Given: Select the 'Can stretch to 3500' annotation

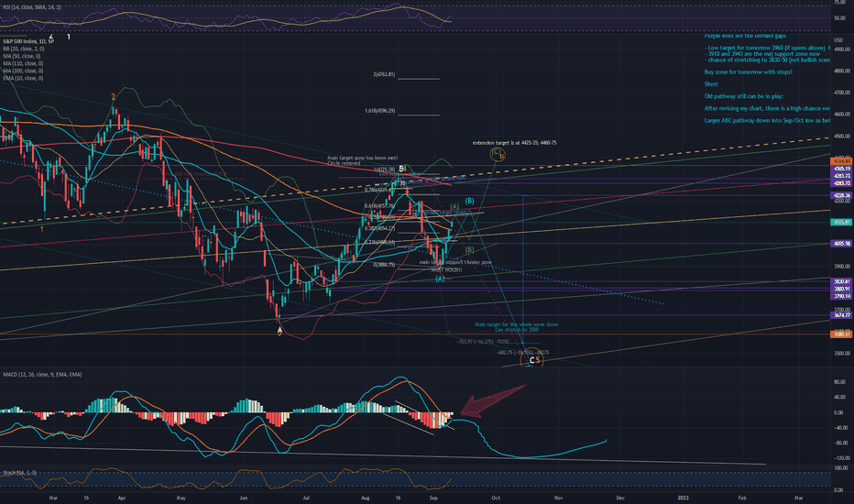Looking at the screenshot, I should click(x=516, y=330).
